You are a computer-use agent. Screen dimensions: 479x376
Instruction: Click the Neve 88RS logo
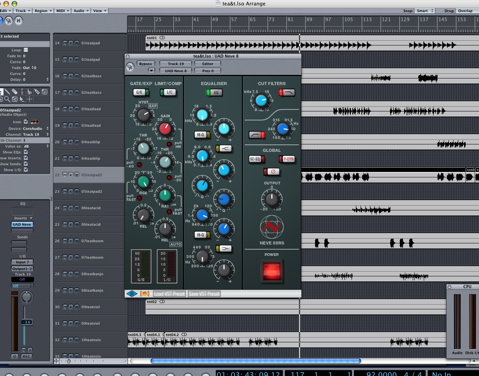pyautogui.click(x=272, y=227)
